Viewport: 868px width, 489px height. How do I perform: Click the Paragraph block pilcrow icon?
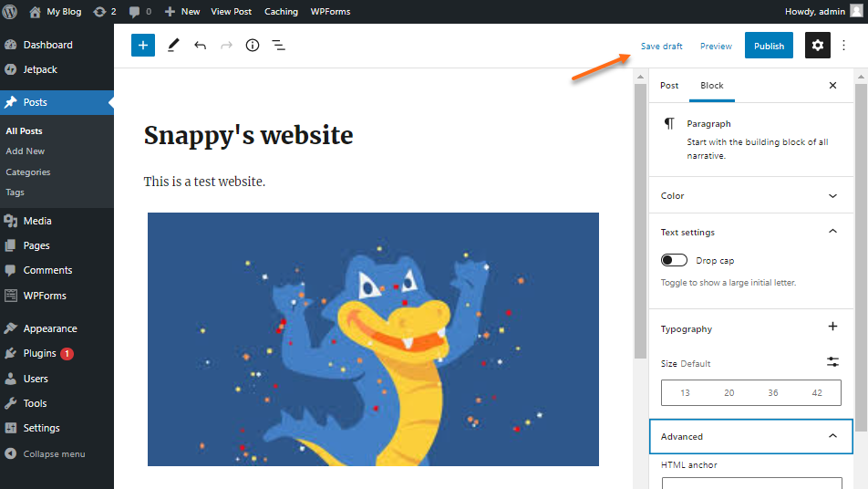coord(669,123)
